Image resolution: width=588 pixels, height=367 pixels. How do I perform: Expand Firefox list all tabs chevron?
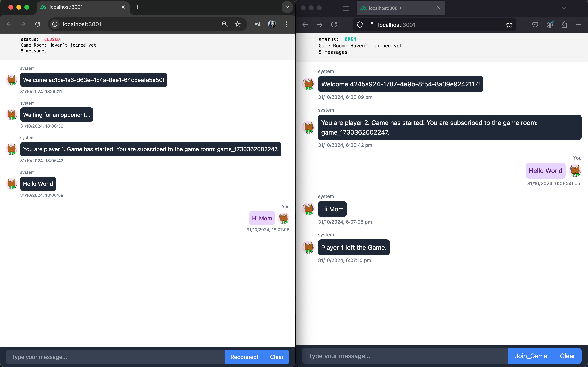[x=564, y=8]
